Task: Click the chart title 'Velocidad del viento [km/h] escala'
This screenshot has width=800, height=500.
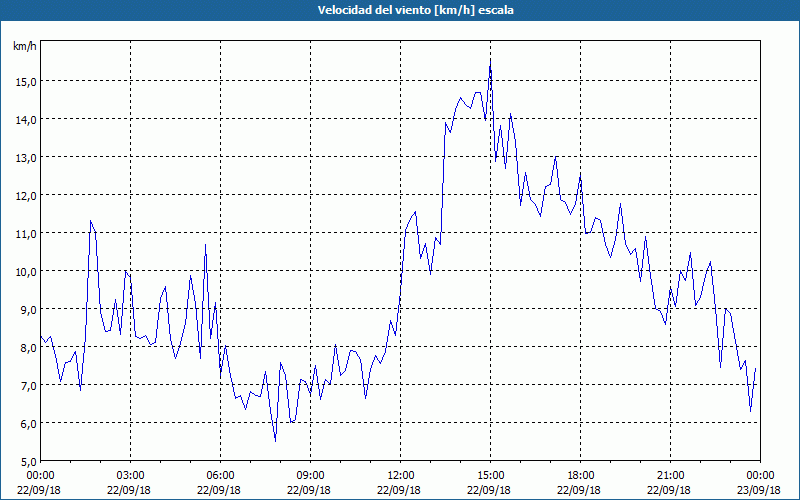Action: (x=415, y=10)
